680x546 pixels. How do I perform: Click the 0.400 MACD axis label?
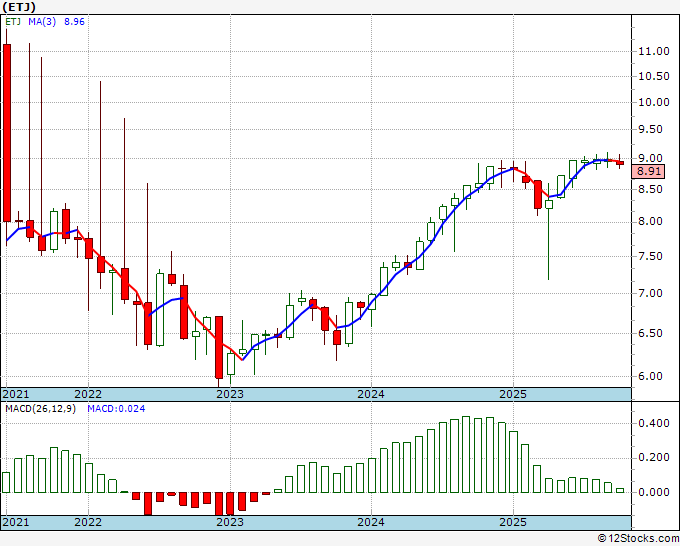pos(654,423)
